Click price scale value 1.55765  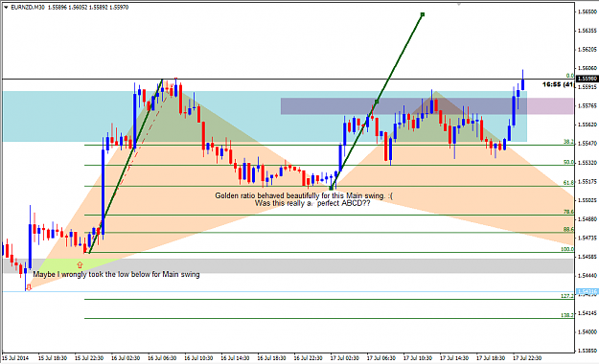587,105
